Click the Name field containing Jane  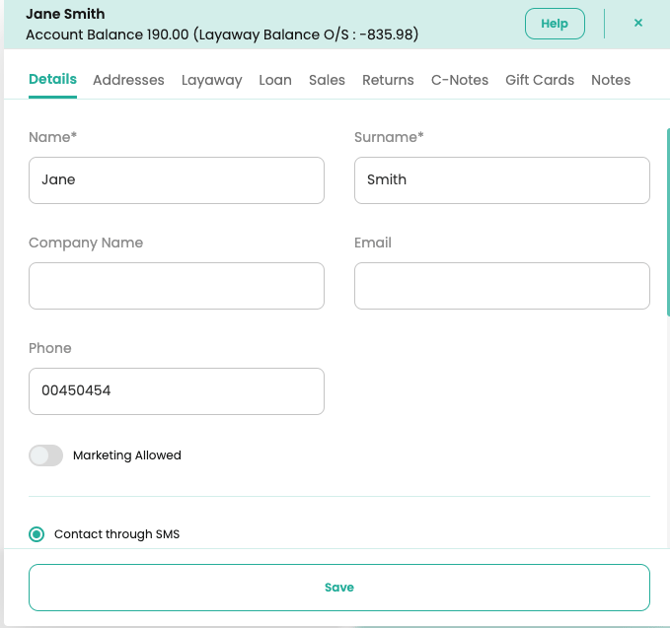(176, 180)
